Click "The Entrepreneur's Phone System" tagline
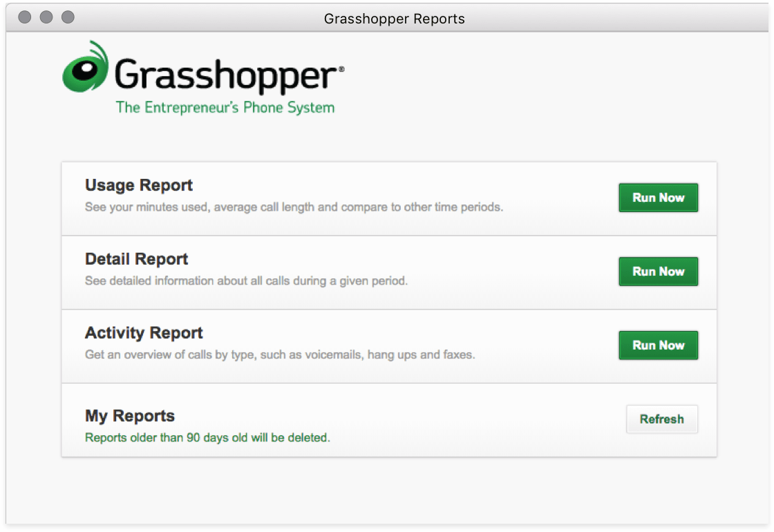This screenshot has height=532, width=774. 225,108
